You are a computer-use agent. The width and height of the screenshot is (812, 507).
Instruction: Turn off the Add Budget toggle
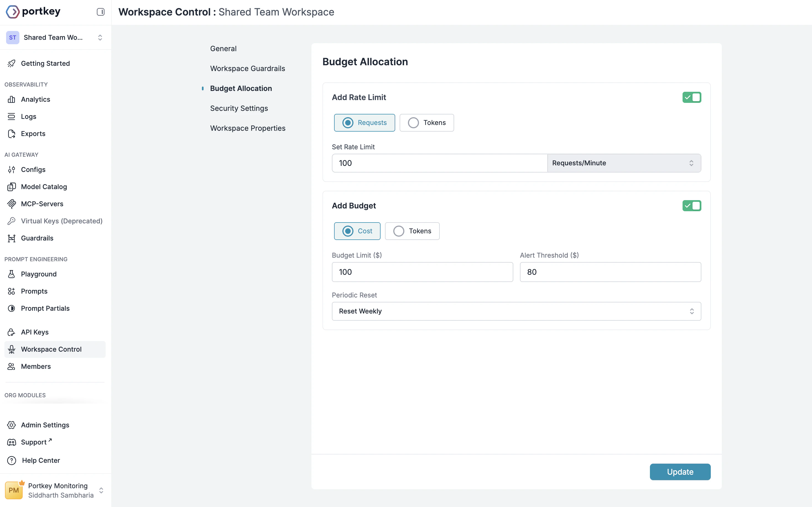point(691,206)
